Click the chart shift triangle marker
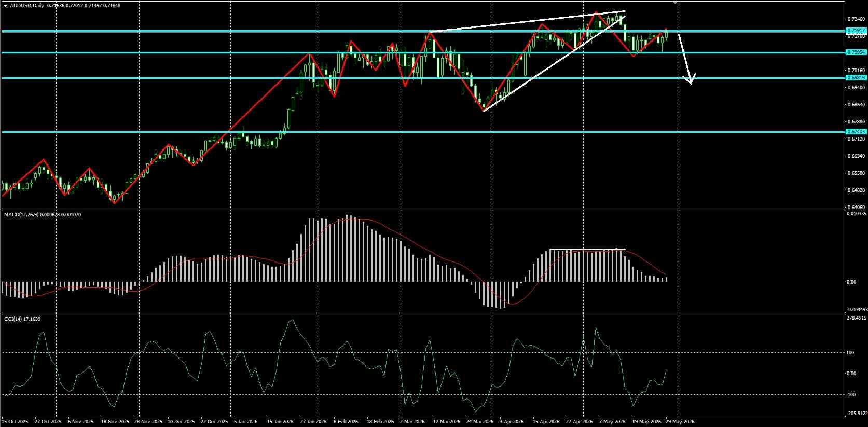The image size is (868, 427). coord(675,3)
